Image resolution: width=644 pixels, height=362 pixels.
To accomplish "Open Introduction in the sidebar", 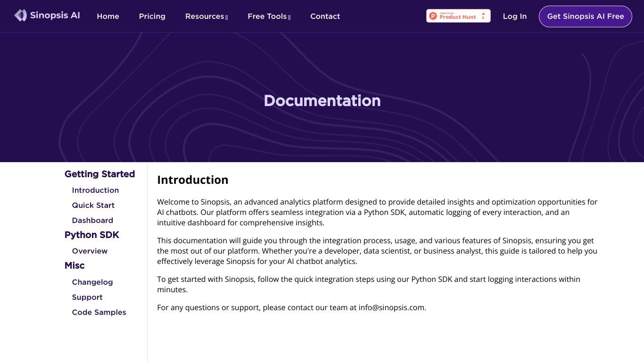I will pyautogui.click(x=95, y=190).
